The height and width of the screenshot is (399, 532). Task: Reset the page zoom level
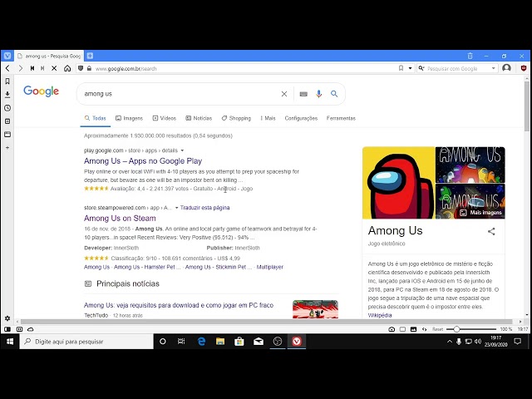pyautogui.click(x=437, y=329)
